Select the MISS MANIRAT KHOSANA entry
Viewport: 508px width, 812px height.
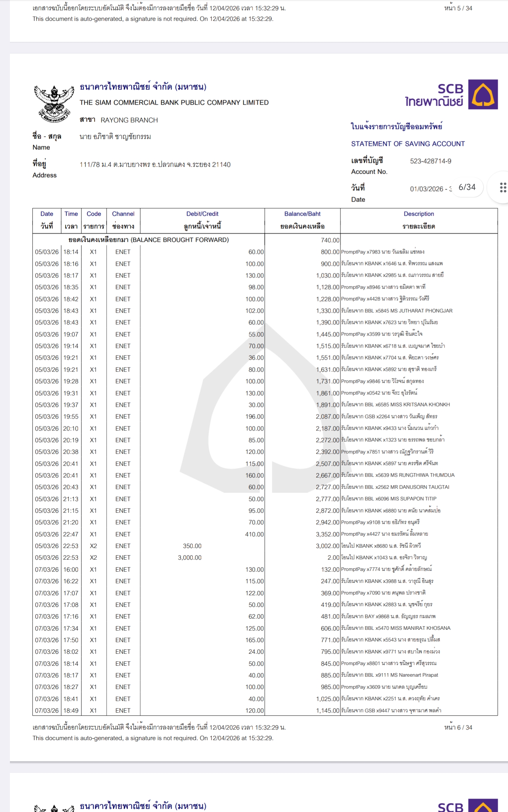pos(395,628)
